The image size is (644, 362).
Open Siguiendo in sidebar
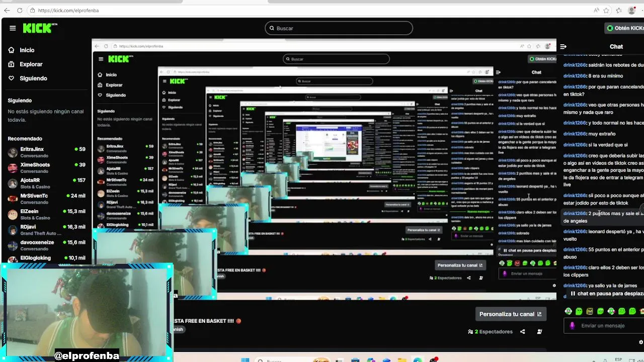pyautogui.click(x=33, y=78)
